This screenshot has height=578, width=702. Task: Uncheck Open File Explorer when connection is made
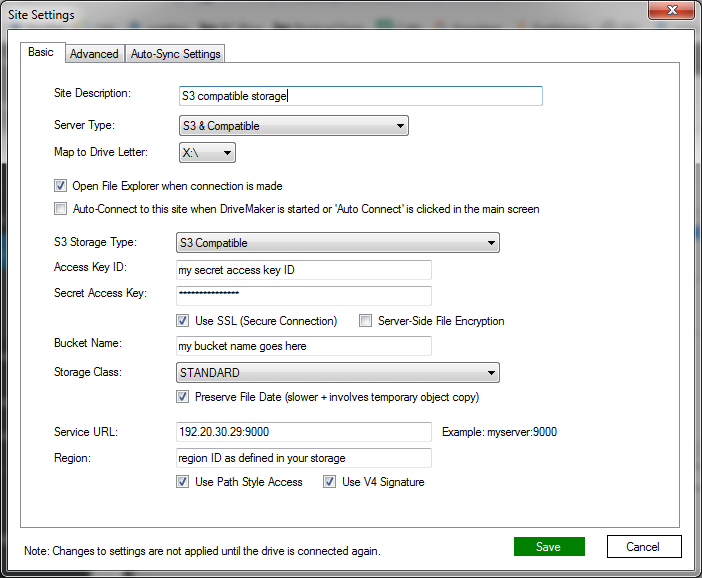click(60, 186)
